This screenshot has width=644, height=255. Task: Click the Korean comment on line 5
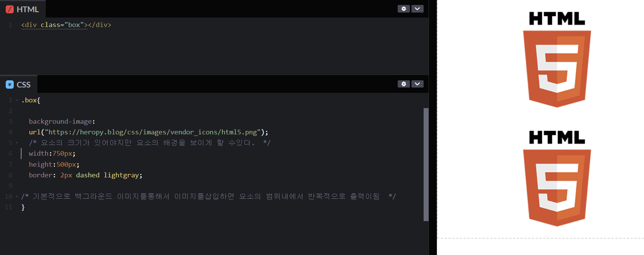149,143
